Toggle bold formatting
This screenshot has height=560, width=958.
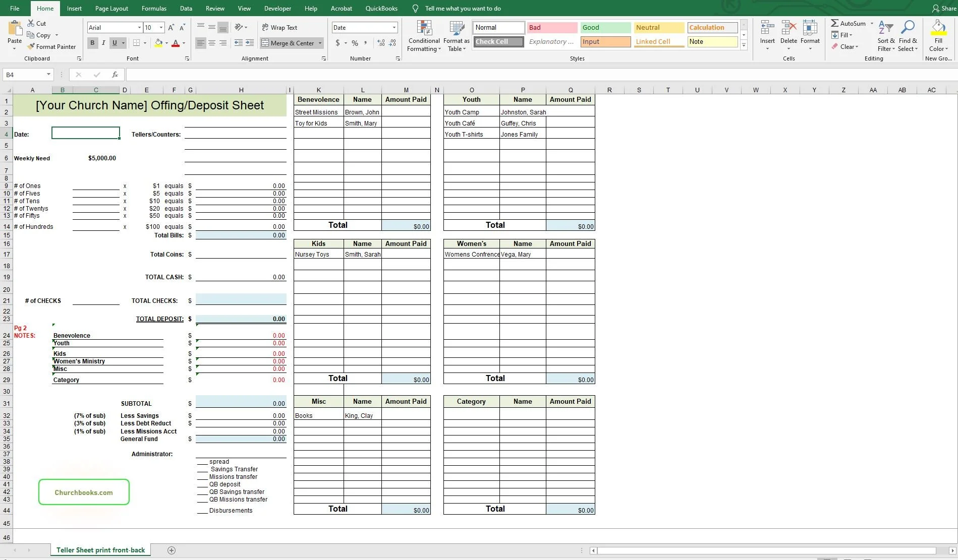click(92, 43)
